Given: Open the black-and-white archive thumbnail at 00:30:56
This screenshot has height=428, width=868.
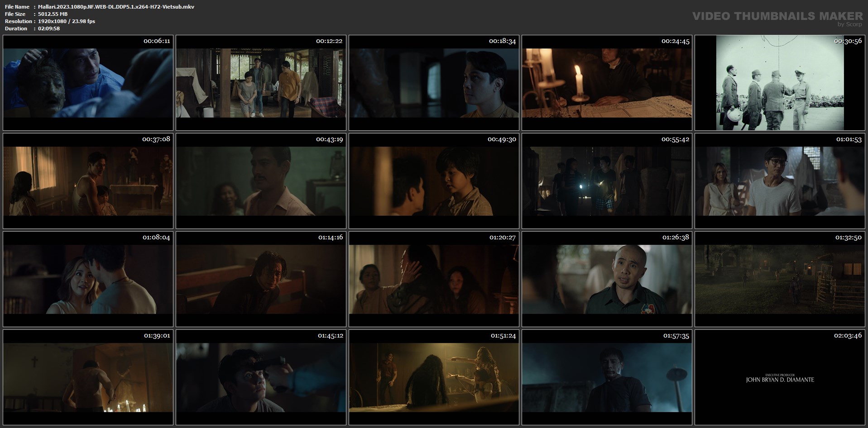Looking at the screenshot, I should [x=780, y=83].
